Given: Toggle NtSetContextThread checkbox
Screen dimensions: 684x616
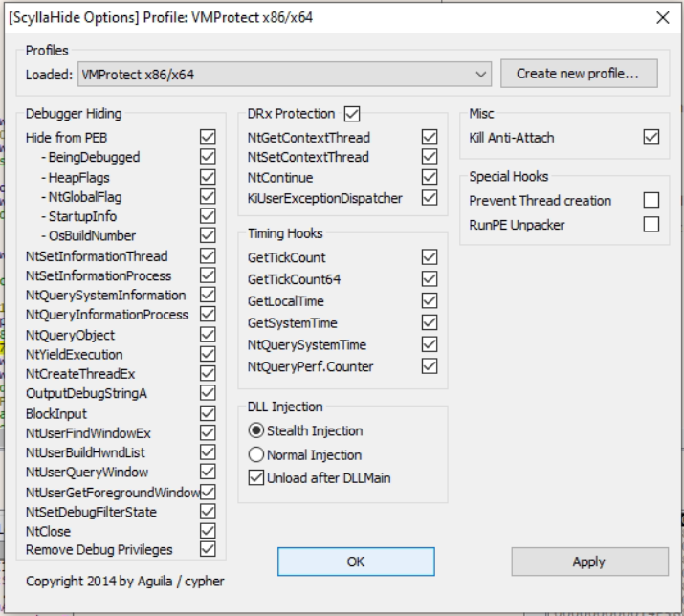Looking at the screenshot, I should click(430, 156).
